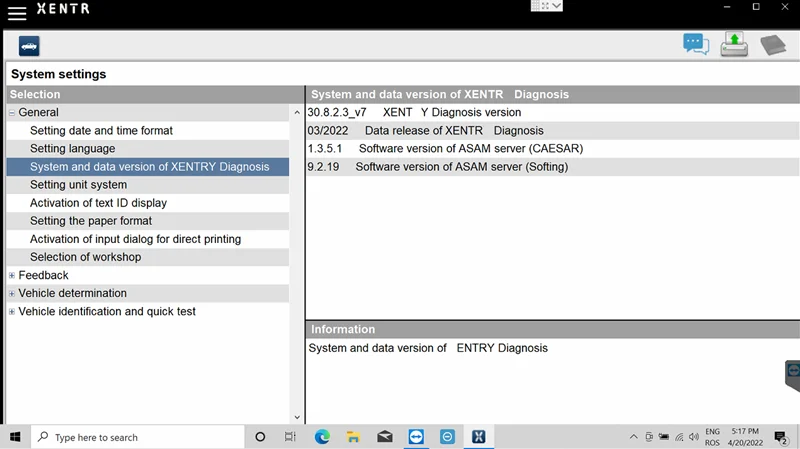
Task: Launch Microsoft Edge from taskbar
Action: pyautogui.click(x=322, y=437)
